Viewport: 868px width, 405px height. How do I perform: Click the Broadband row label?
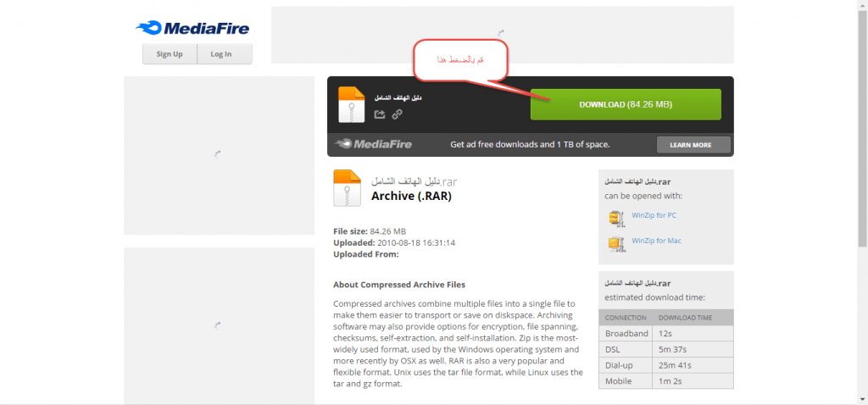point(626,334)
